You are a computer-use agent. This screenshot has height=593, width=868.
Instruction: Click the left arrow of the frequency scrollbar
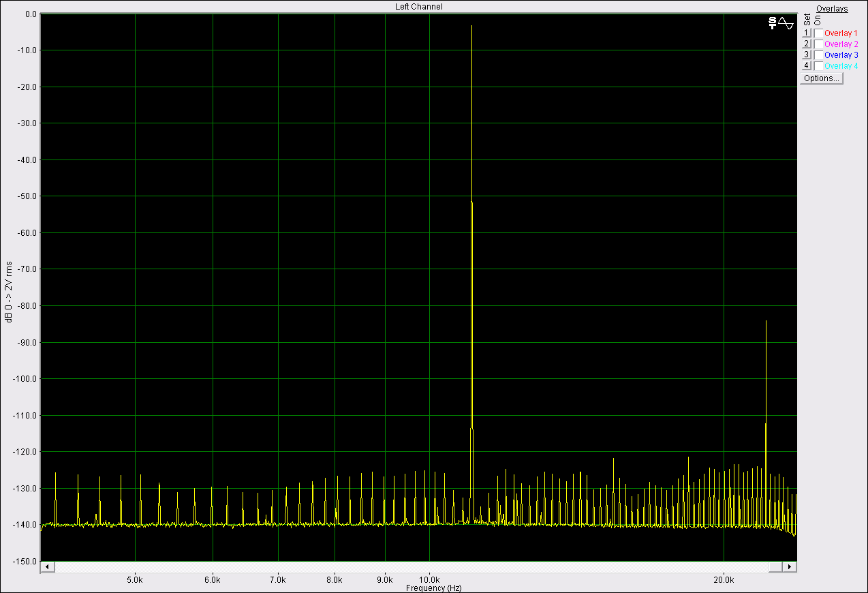coord(47,567)
